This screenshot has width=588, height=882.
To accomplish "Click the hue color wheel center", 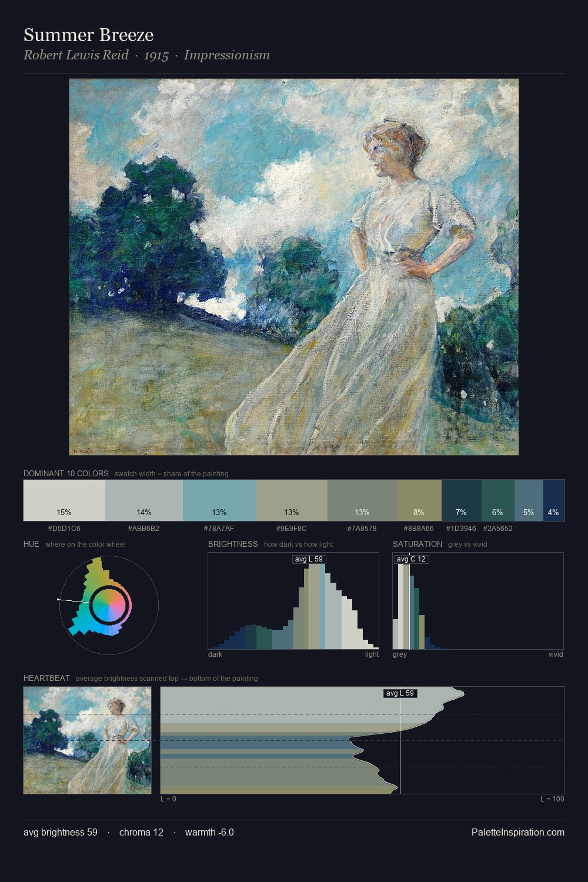I will pyautogui.click(x=109, y=605).
